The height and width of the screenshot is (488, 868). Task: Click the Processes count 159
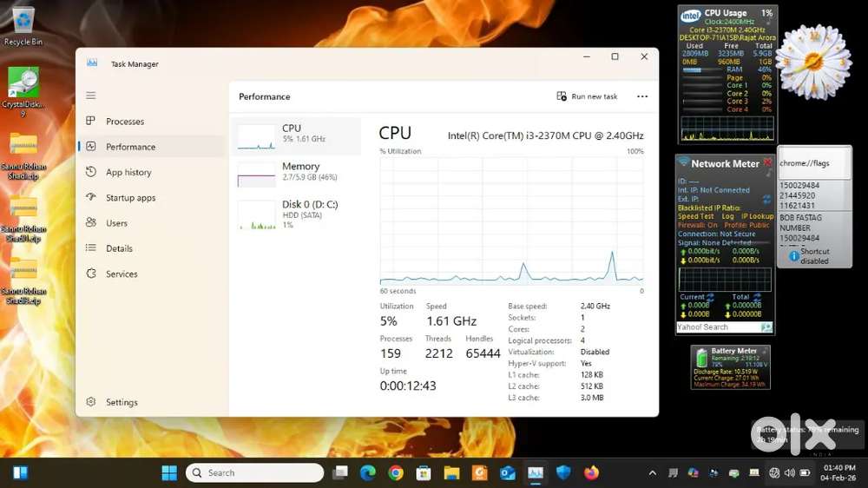click(391, 353)
